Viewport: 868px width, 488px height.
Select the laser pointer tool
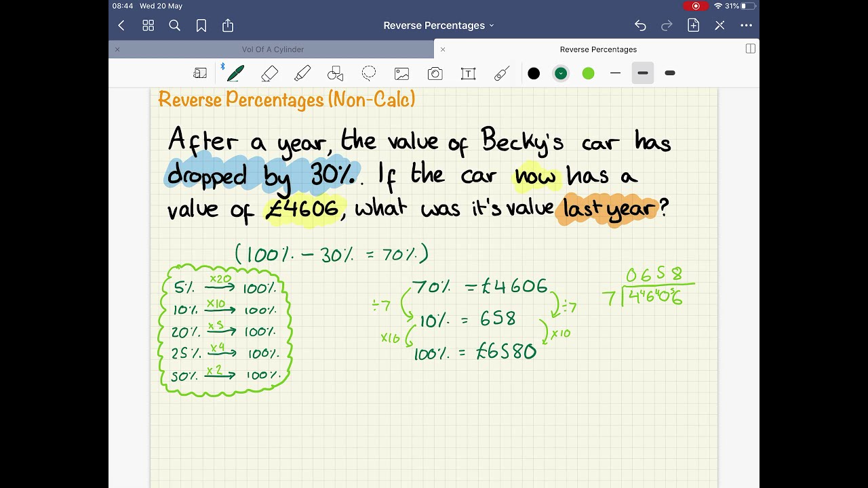(x=501, y=73)
